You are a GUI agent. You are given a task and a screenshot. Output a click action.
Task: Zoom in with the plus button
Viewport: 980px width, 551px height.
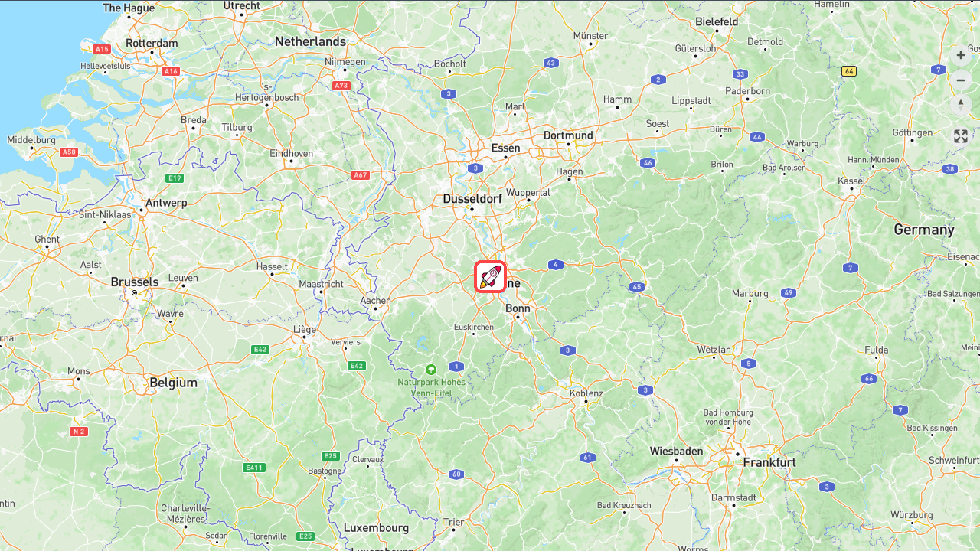coord(961,55)
